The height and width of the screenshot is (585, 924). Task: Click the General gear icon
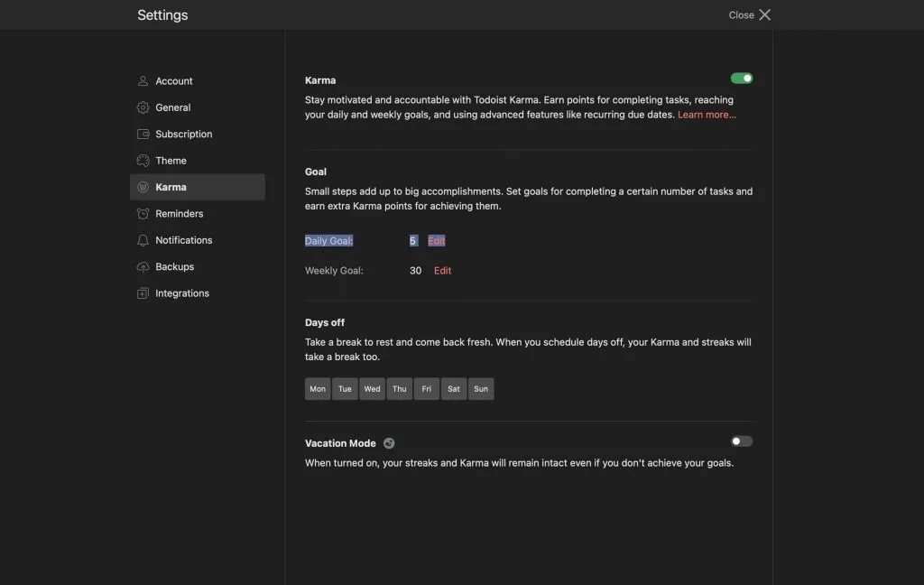click(143, 107)
